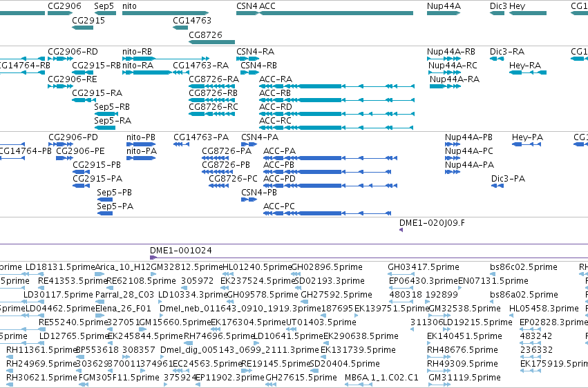Click protein CG8726-PC
Screen dimensions: 588x388
tap(234, 178)
